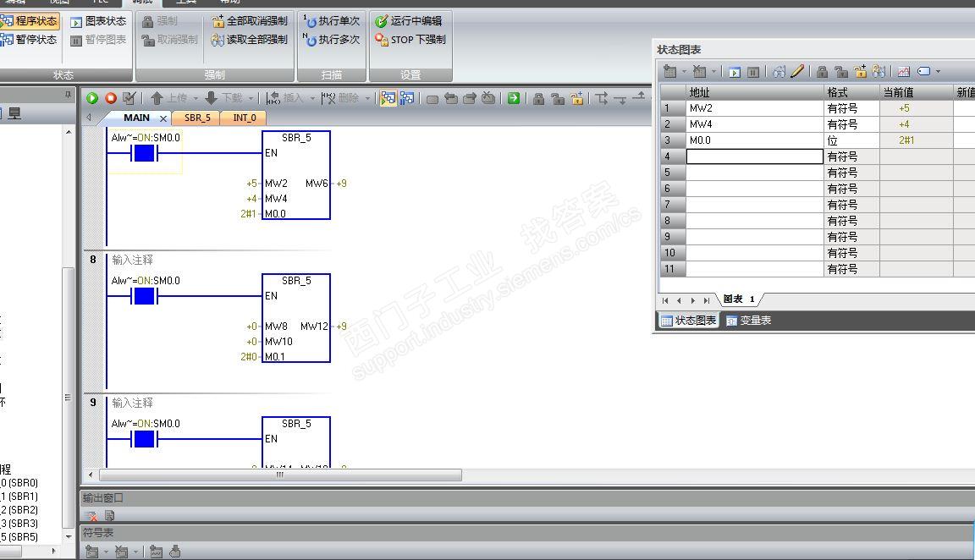Click the 上传 upload arrow button
The height and width of the screenshot is (560, 975).
point(169,98)
